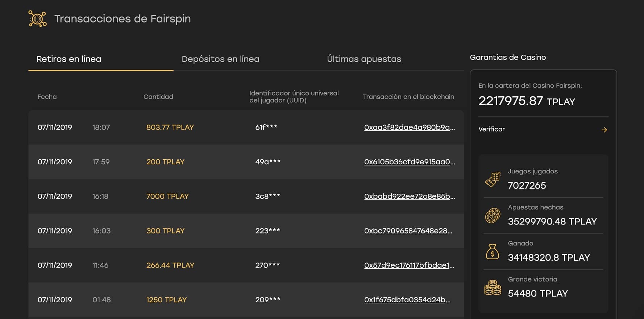Click the Apuestas hechas chip icon
644x319 pixels.
click(x=493, y=215)
